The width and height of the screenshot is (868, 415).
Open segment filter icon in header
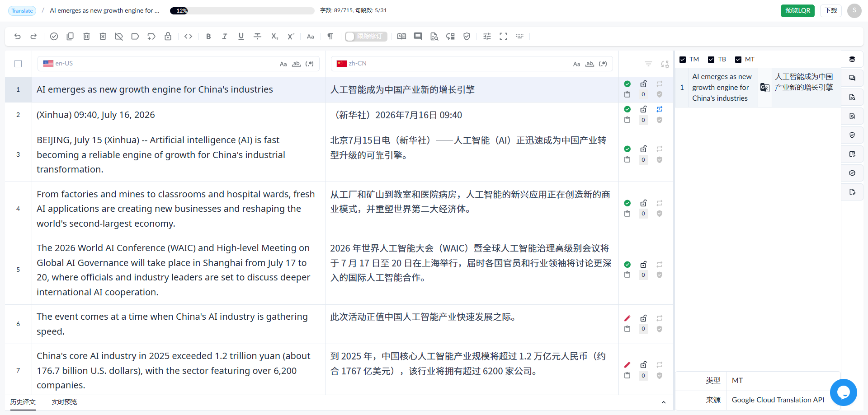[648, 64]
